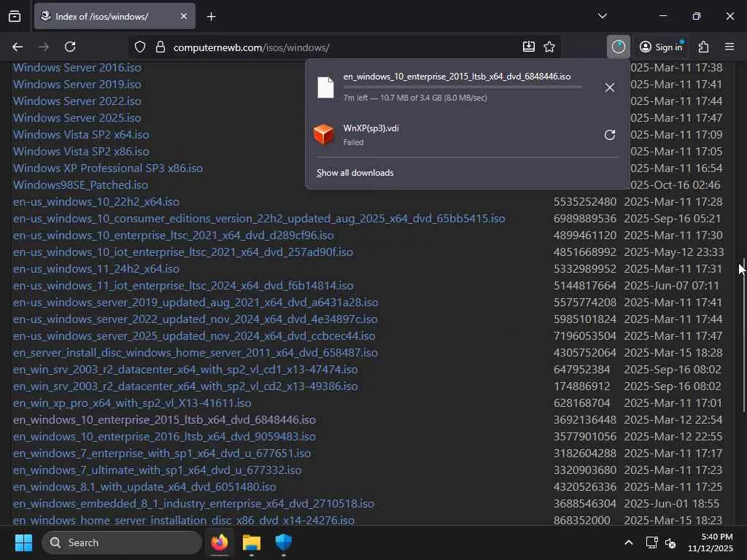Retry the failed WnXP(sp3).vdi download
Screen dimensions: 747x560
[609, 135]
